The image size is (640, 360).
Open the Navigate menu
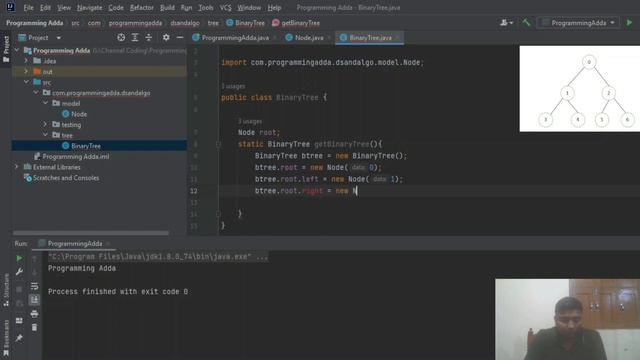point(89,7)
